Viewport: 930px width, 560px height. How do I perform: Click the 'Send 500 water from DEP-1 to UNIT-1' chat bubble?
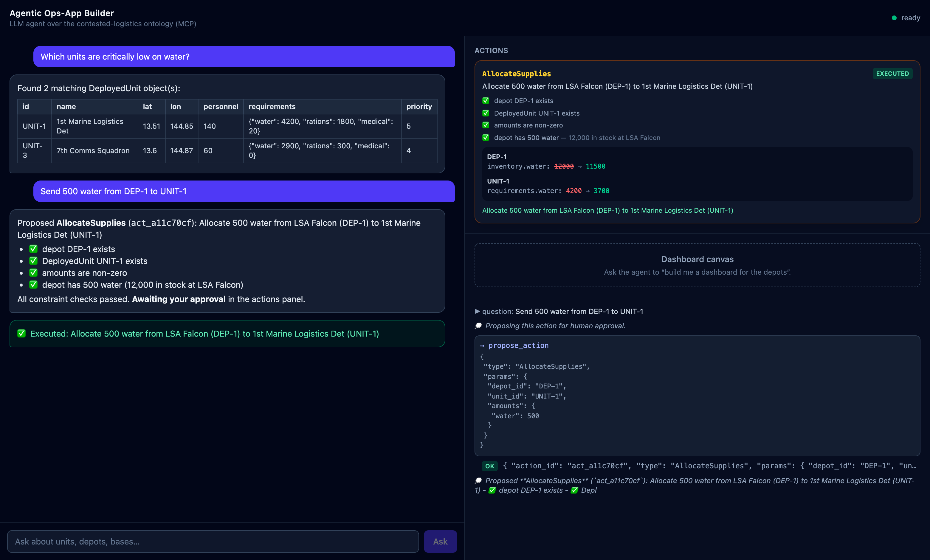click(x=244, y=191)
